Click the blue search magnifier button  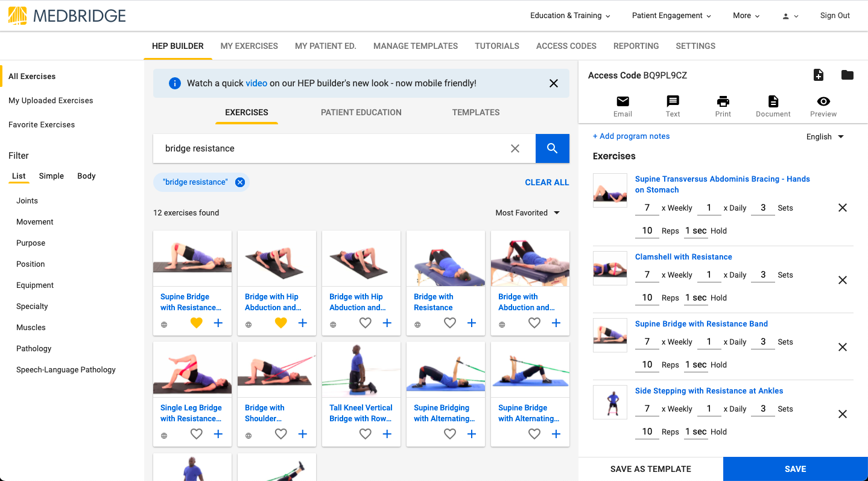click(553, 148)
